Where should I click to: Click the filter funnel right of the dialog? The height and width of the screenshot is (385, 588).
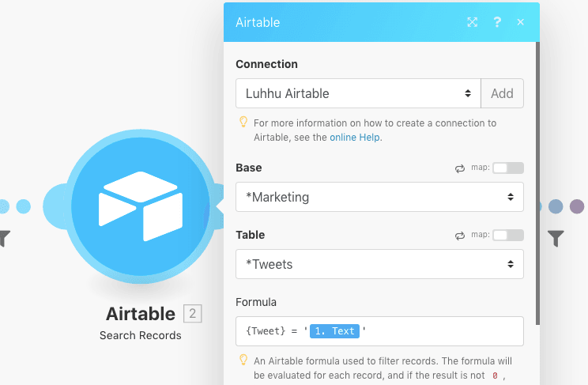click(x=556, y=237)
